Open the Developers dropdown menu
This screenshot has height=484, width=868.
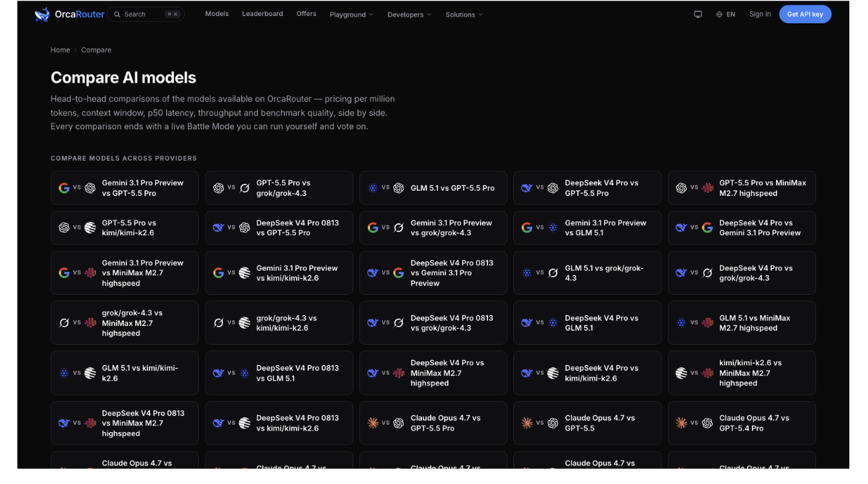click(409, 14)
